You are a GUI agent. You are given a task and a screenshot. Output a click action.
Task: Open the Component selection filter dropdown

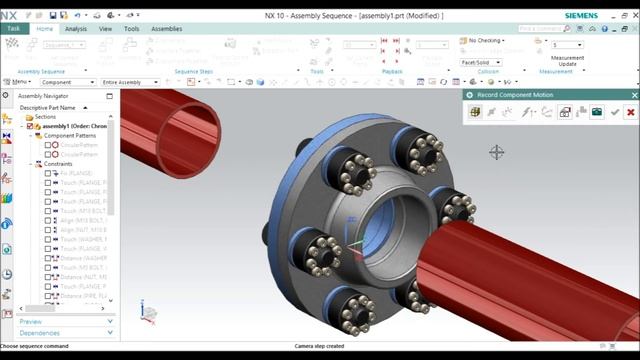tap(68, 82)
